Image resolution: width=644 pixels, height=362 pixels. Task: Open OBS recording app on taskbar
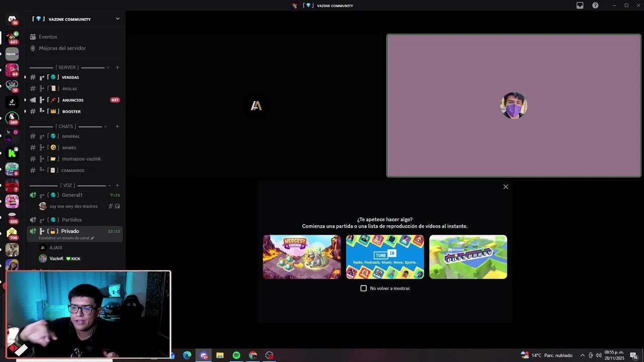click(270, 355)
